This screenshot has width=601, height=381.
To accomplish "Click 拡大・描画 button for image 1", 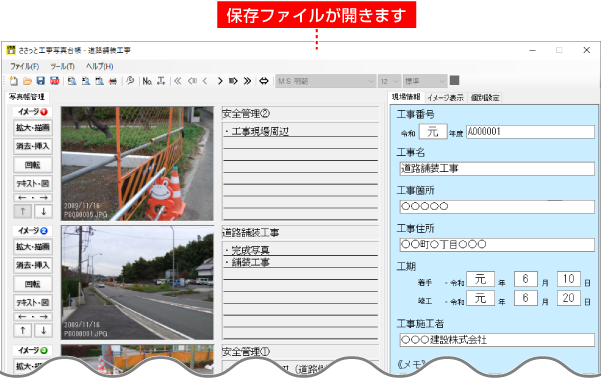I will click(x=33, y=128).
